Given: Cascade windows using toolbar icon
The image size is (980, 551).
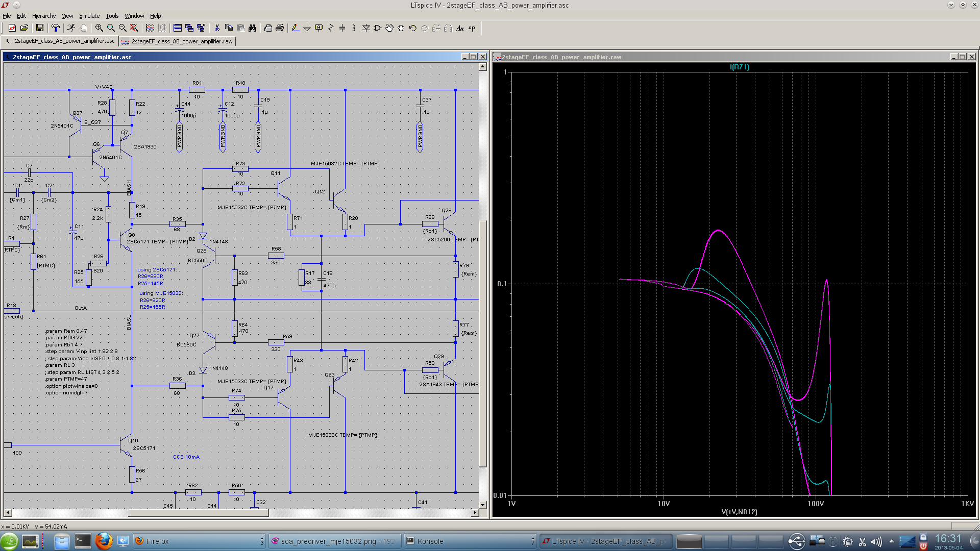Looking at the screenshot, I should click(189, 28).
